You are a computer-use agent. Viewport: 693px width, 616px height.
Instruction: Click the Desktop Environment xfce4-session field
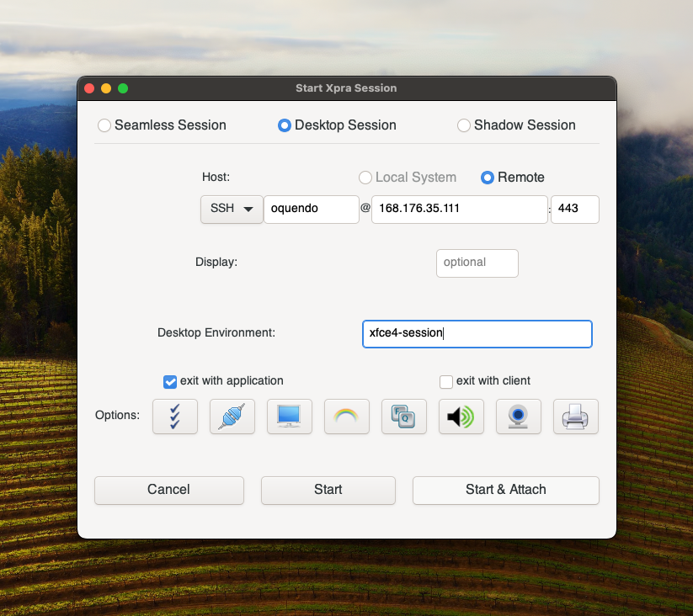point(477,334)
